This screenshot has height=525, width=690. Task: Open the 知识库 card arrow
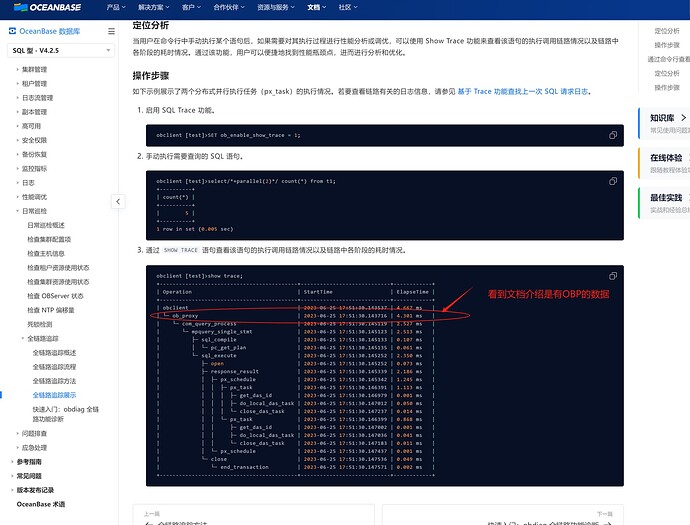683,117
